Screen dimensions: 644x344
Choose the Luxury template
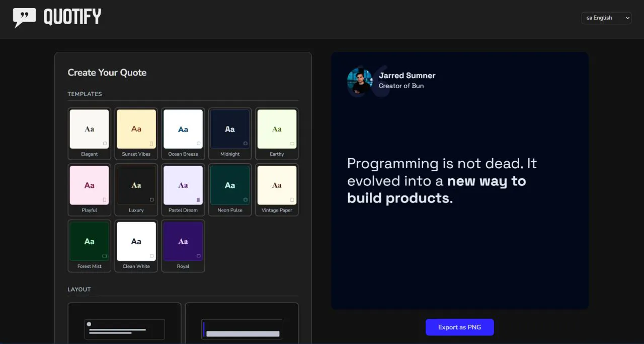click(136, 190)
